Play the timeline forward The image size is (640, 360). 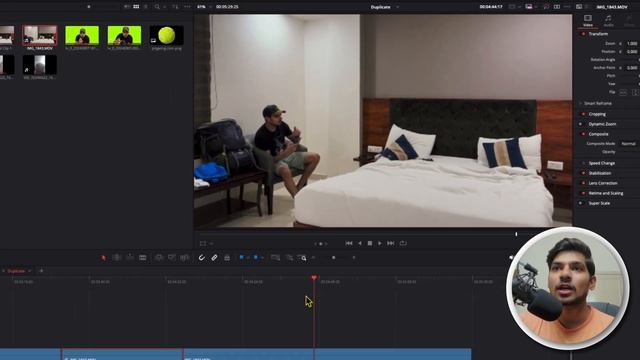click(x=380, y=243)
